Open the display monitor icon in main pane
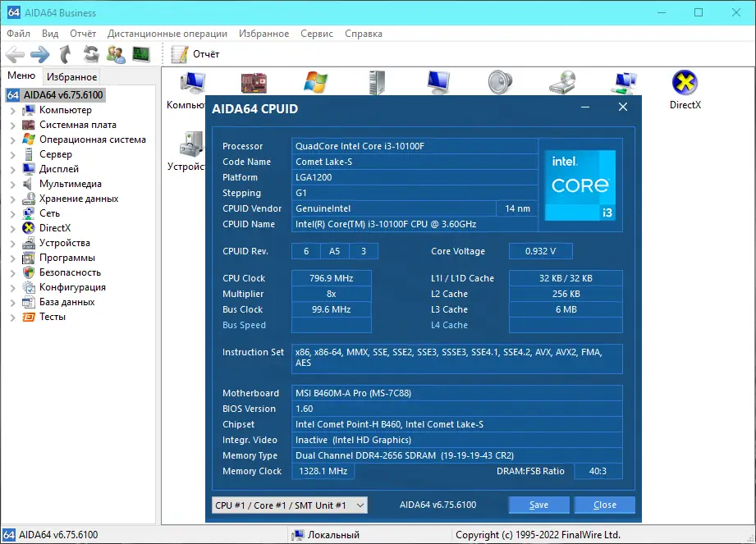Viewport: 756px width, 544px height. click(438, 82)
